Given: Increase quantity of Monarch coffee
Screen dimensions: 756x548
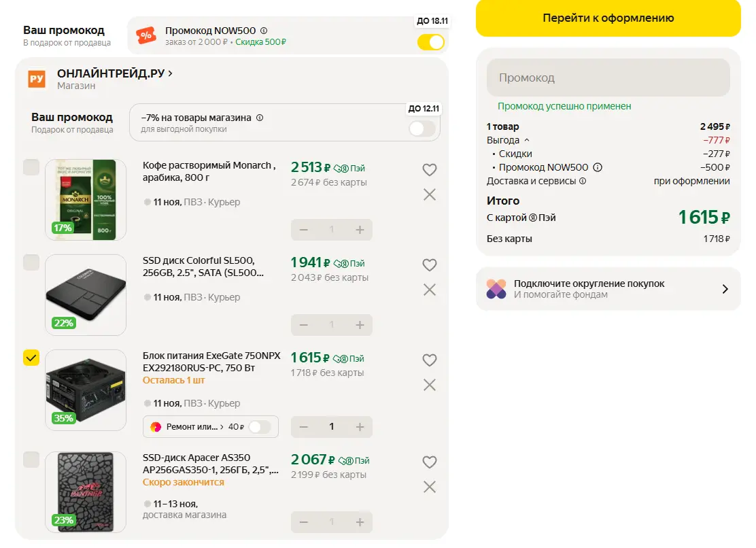Looking at the screenshot, I should (x=360, y=230).
